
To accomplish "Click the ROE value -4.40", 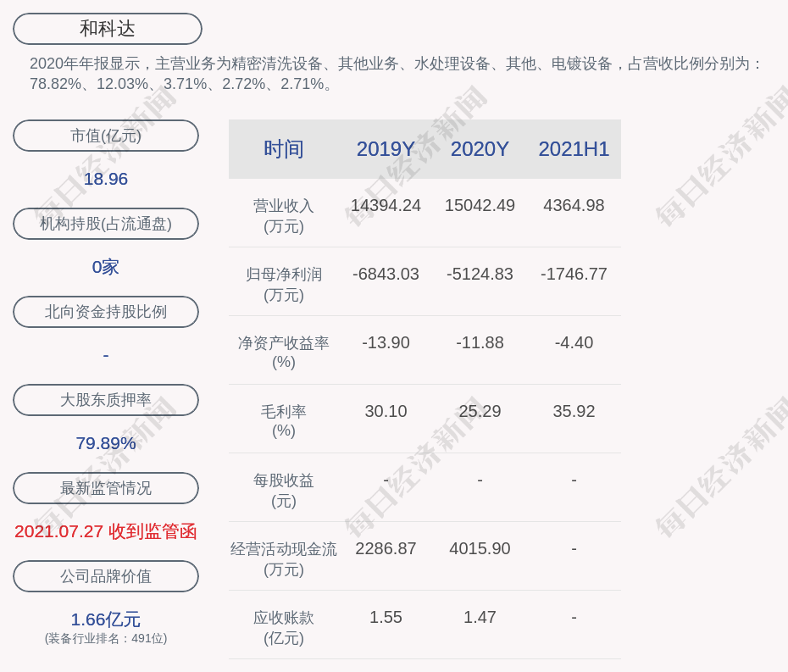I will [x=574, y=343].
